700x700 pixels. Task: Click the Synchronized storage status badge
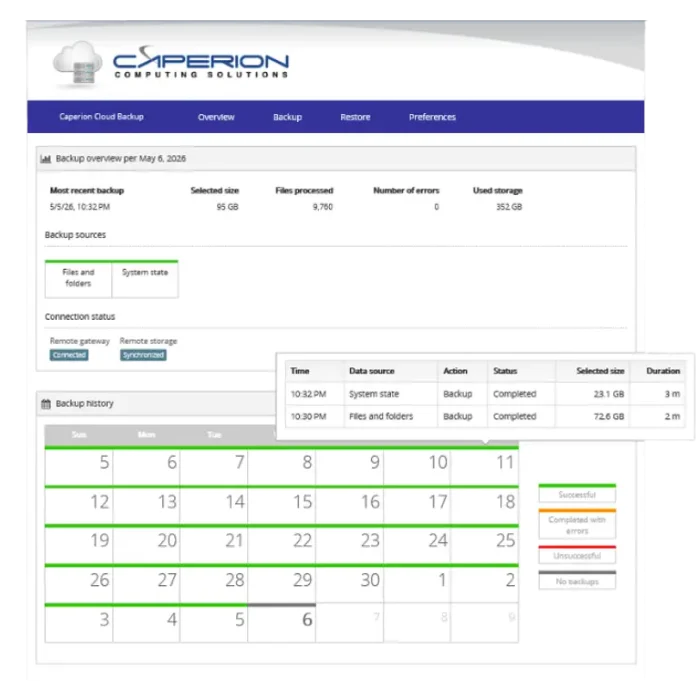143,355
